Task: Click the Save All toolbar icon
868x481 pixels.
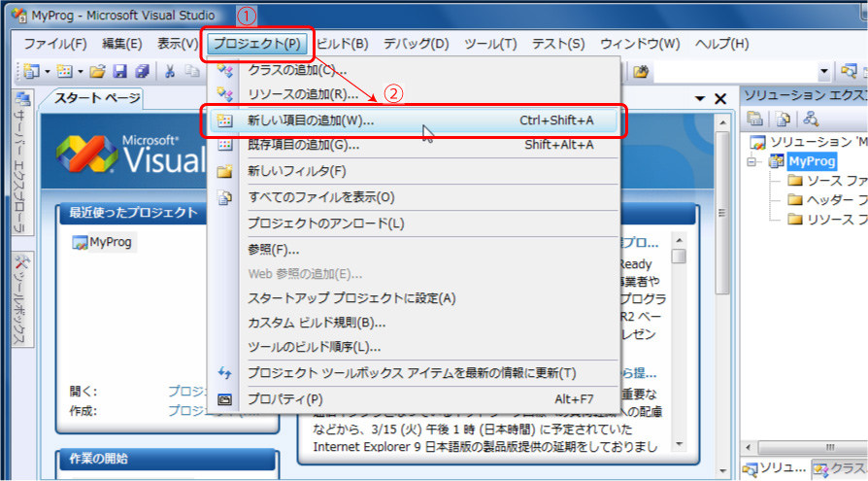Action: pyautogui.click(x=142, y=71)
